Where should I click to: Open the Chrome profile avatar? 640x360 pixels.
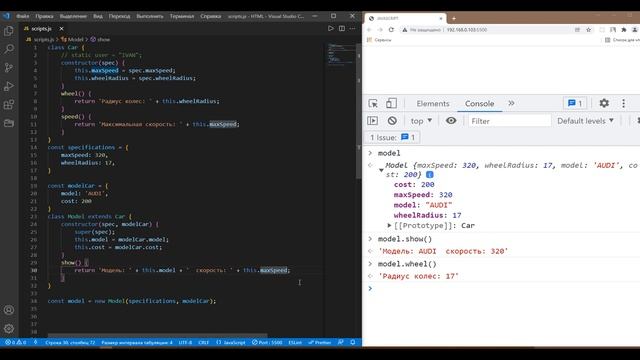pyautogui.click(x=635, y=30)
